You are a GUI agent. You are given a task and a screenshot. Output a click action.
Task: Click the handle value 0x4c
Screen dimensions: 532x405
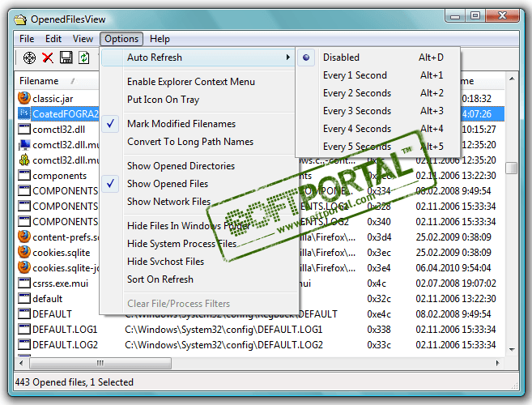[x=377, y=283]
